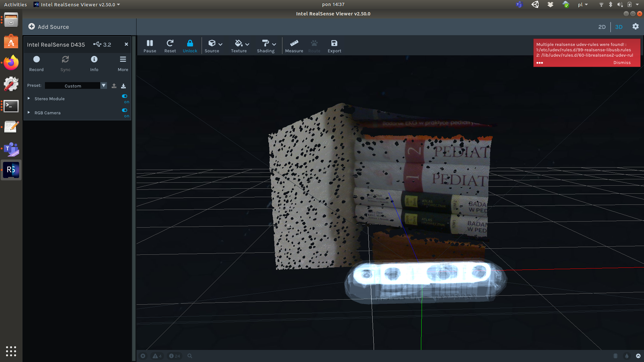Open the Preset dropdown

(x=104, y=85)
